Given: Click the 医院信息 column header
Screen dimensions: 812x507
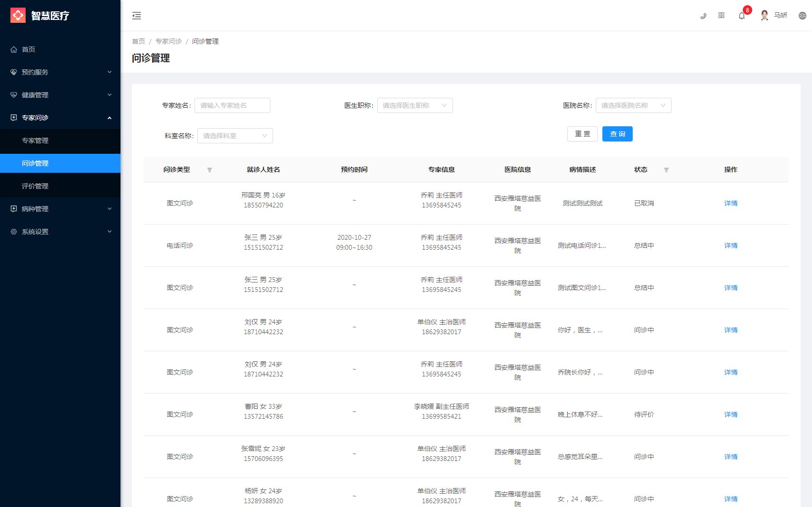Looking at the screenshot, I should (517, 169).
